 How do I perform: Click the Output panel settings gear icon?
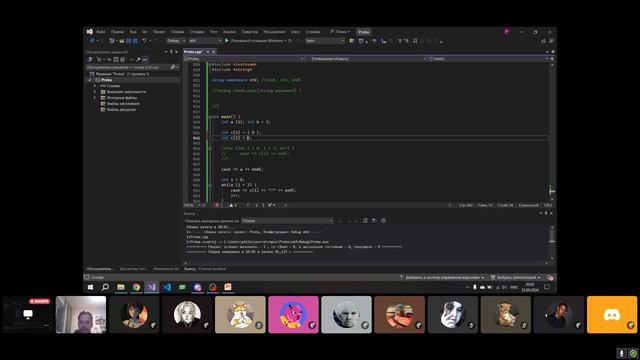(x=383, y=221)
